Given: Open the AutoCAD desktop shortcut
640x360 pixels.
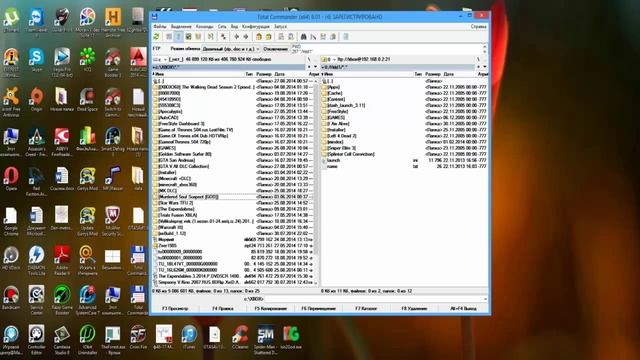Looking at the screenshot, I should click(138, 61).
